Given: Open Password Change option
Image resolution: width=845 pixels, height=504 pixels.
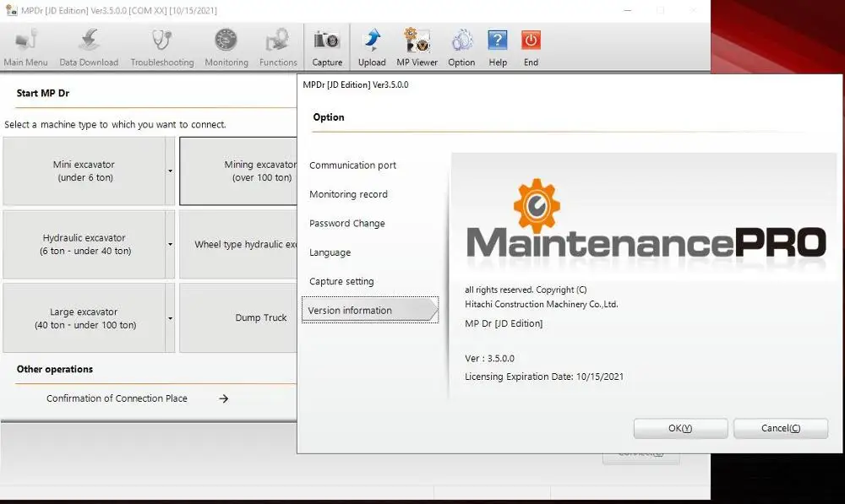Looking at the screenshot, I should 347,224.
